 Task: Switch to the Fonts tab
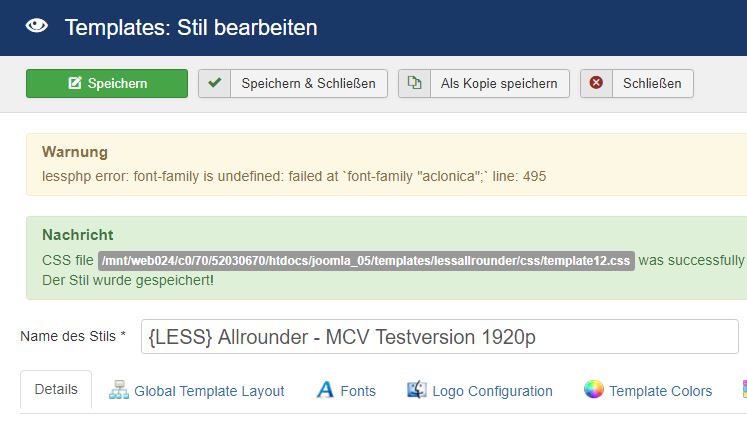click(x=346, y=390)
